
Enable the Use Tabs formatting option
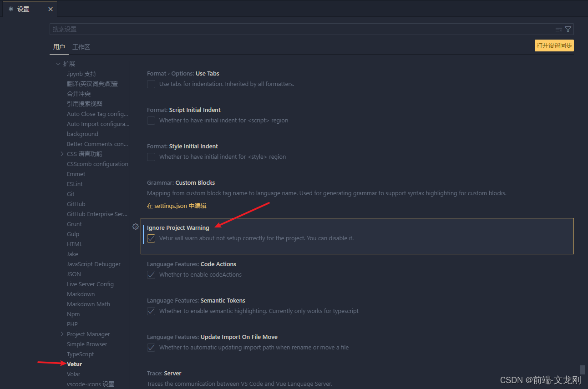[151, 84]
